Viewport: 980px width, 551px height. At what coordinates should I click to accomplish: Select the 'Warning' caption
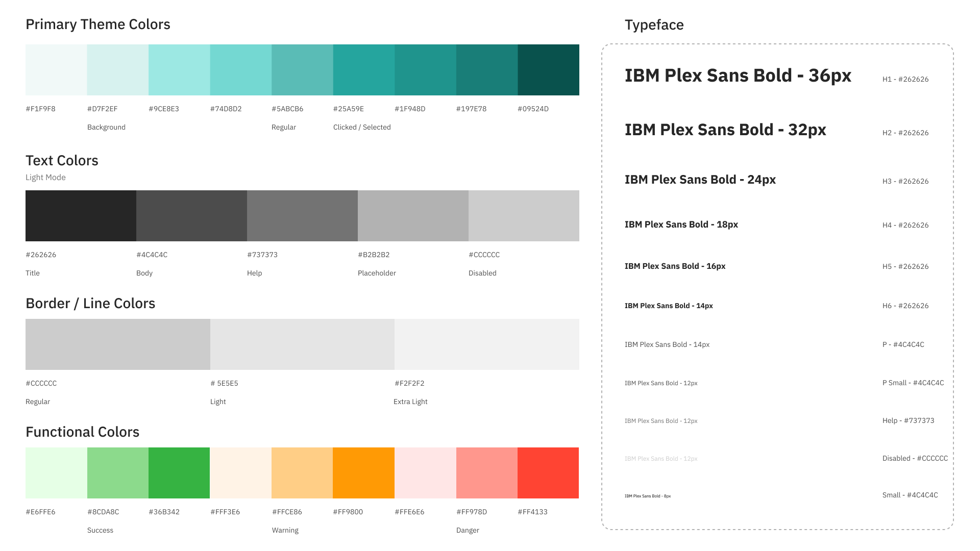pyautogui.click(x=285, y=530)
